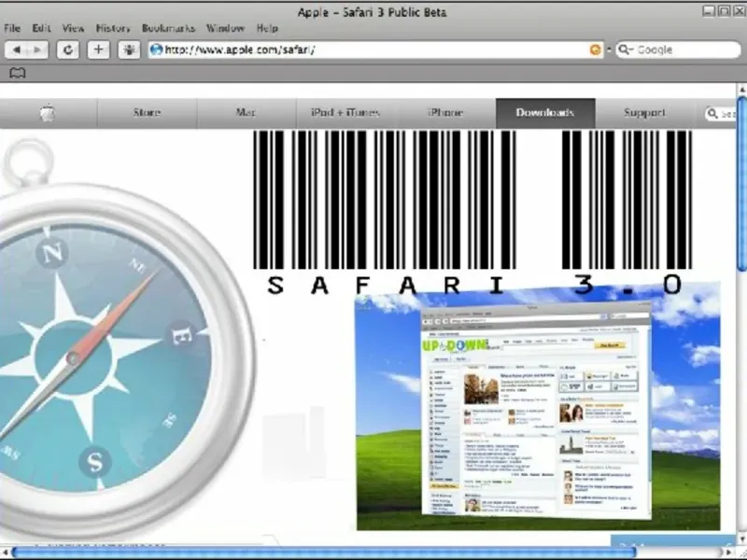Click the Apple logo in site navigation
Image resolution: width=747 pixels, height=560 pixels.
[x=48, y=113]
